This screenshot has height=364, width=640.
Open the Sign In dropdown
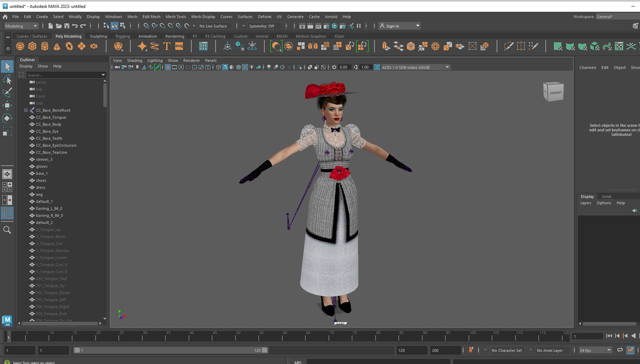click(x=399, y=26)
